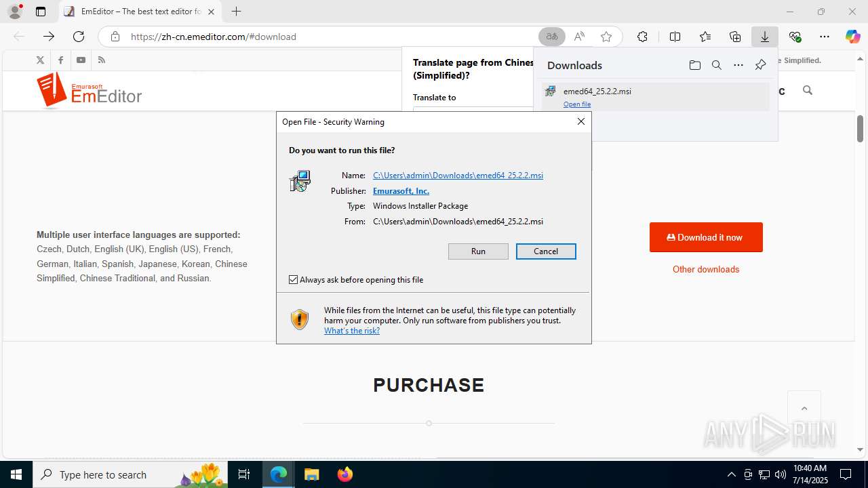Screen dimensions: 868x488
Task: Click the Run button in security warning
Action: [478, 251]
